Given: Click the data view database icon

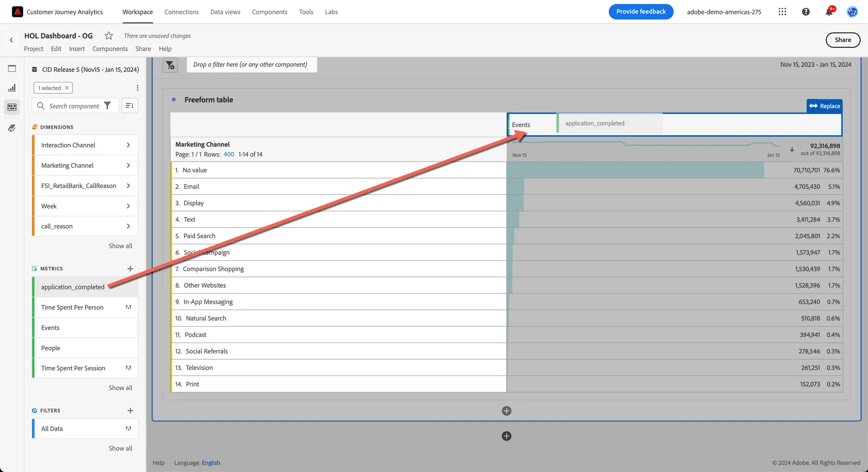Looking at the screenshot, I should click(34, 69).
